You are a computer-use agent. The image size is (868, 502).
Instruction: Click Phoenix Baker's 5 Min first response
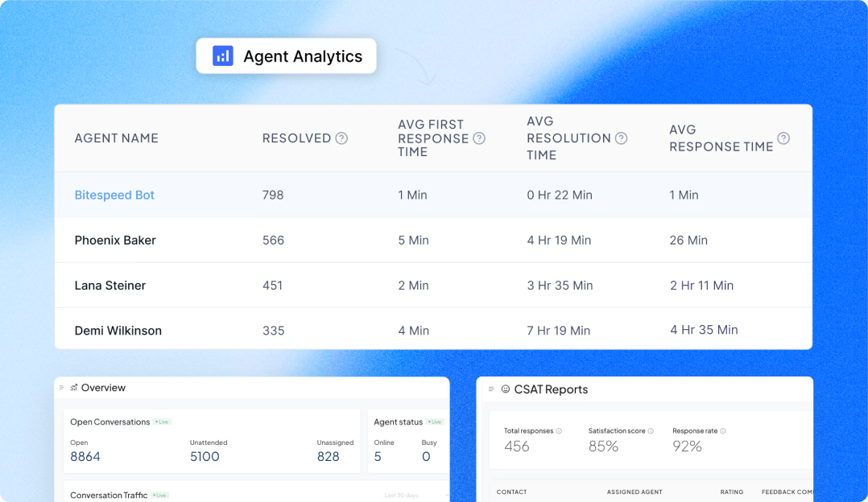[x=414, y=241]
